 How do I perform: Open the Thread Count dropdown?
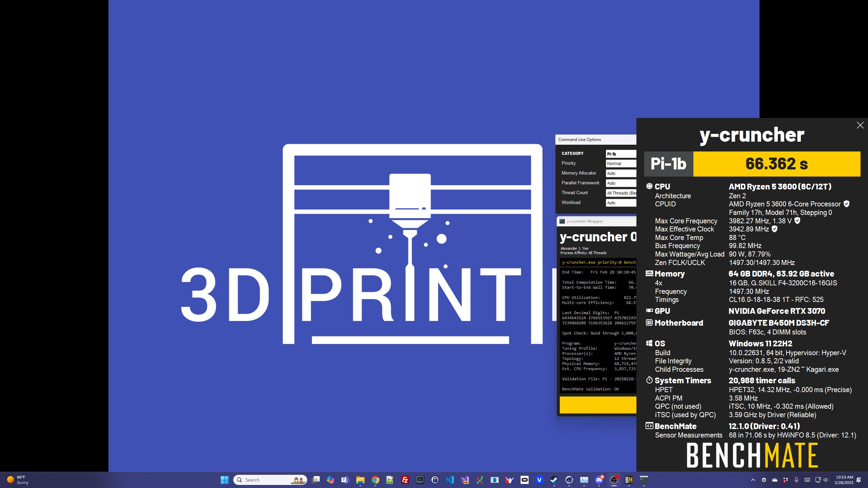621,193
